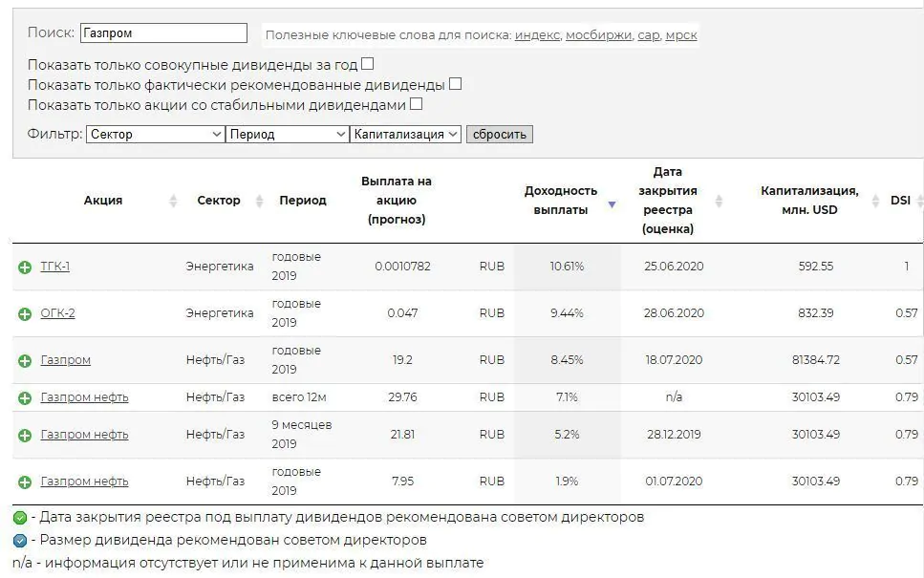Expand the Газпром нефть 7.1% row plus icon

point(25,398)
